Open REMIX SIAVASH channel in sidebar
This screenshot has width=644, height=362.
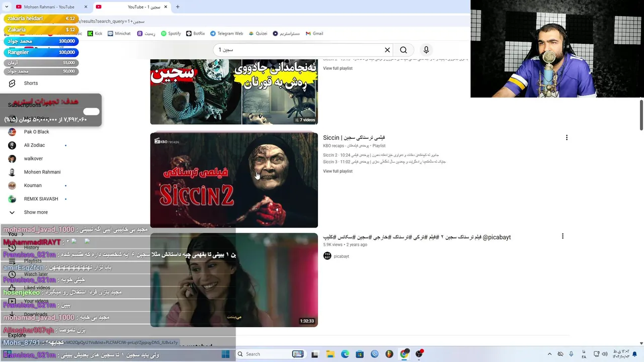(41, 199)
